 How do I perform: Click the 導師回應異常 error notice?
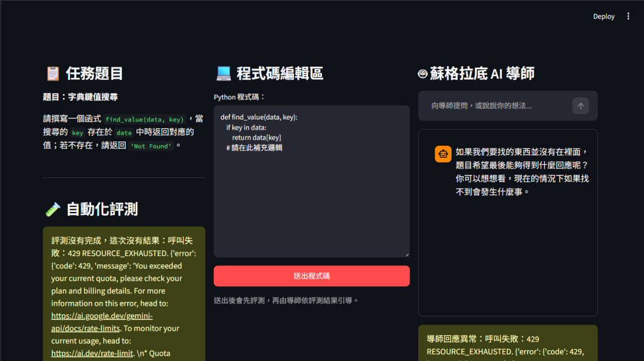[x=508, y=343]
